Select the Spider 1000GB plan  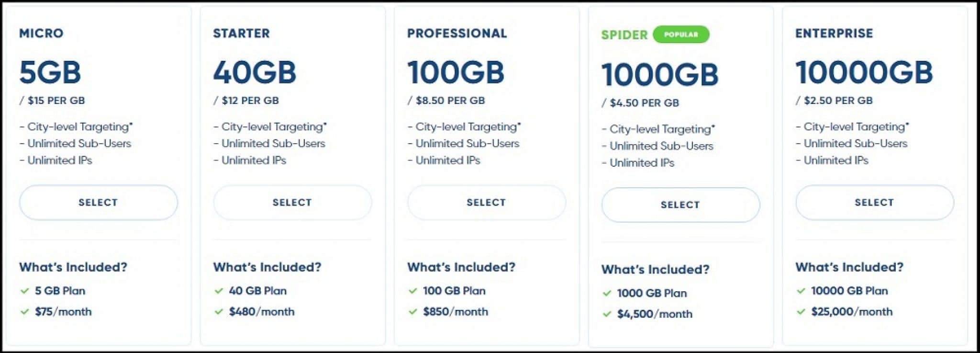point(680,205)
